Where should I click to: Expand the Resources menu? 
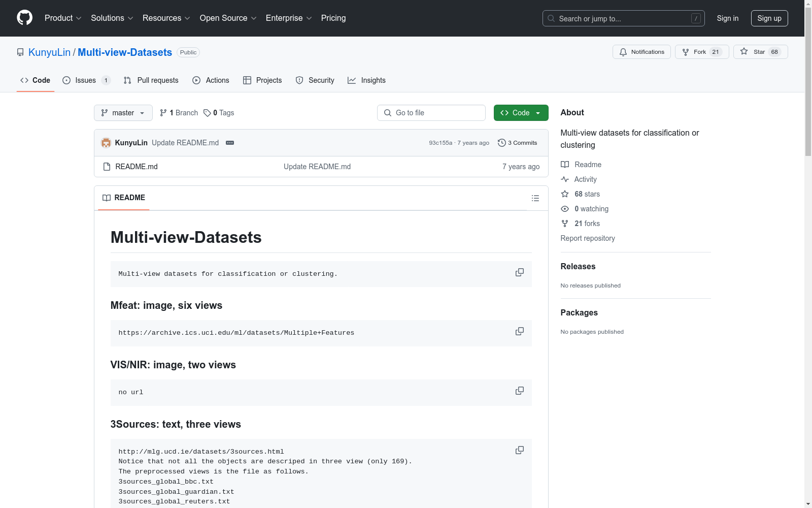pos(166,18)
